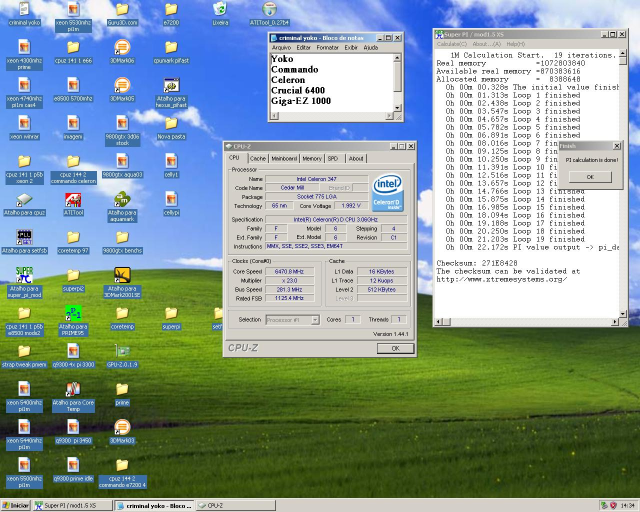Expand the Processor #1 selection dropdown

click(x=315, y=320)
